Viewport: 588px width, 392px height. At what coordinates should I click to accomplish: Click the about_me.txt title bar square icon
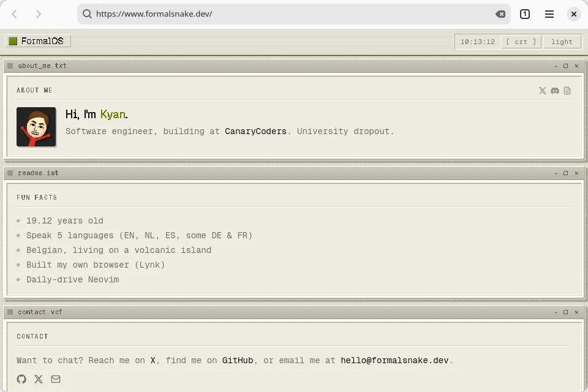[x=10, y=66]
